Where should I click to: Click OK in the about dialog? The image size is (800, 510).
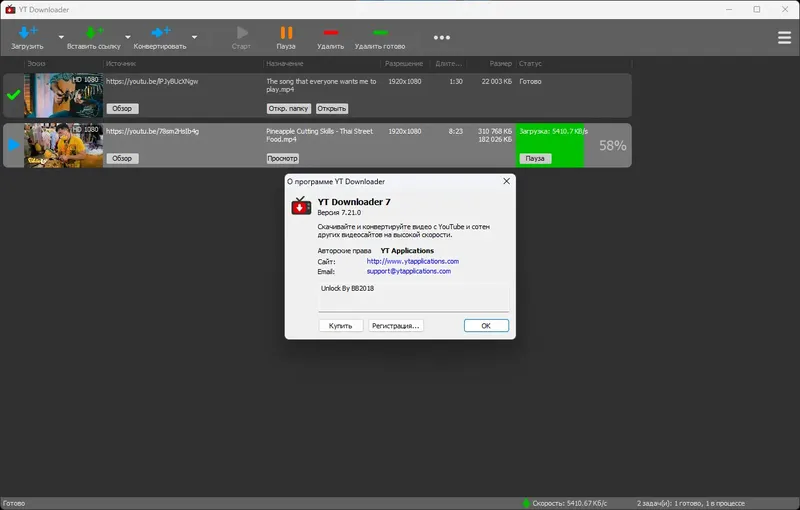click(486, 326)
